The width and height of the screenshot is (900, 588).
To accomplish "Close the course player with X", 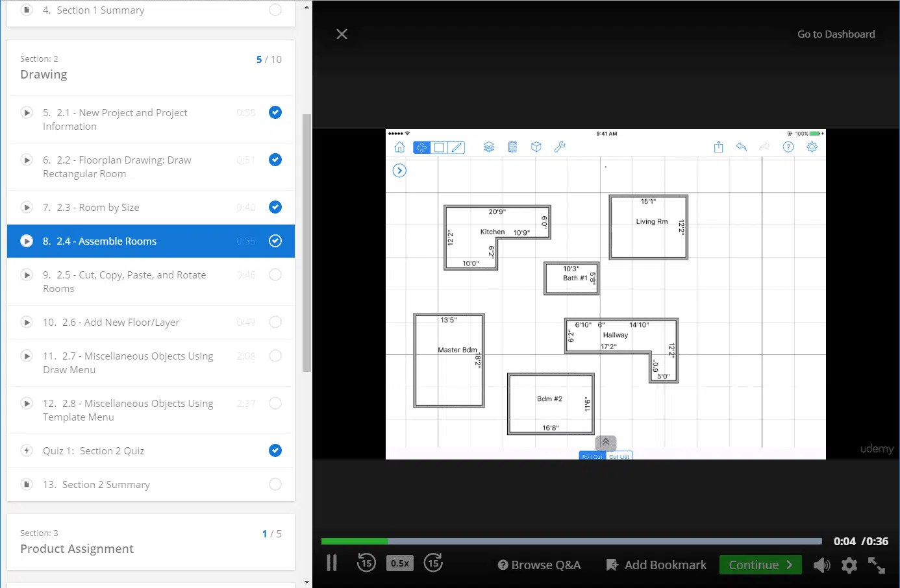I will coord(342,34).
